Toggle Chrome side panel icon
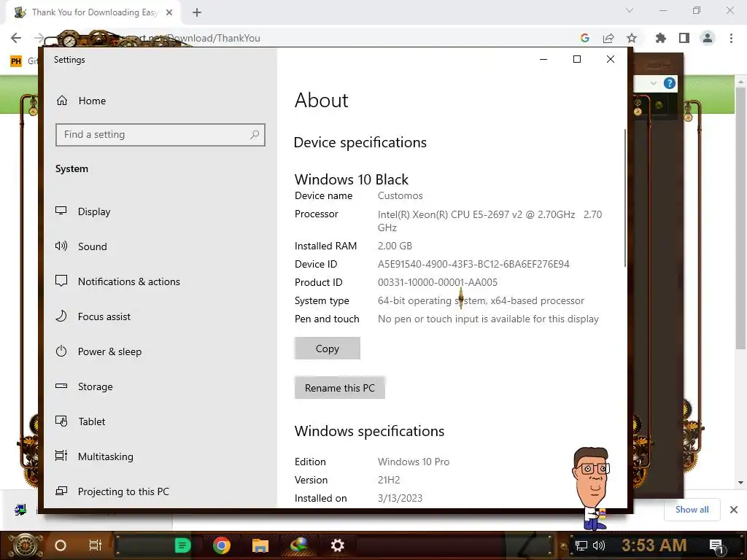Viewport: 747px width, 560px height. [x=684, y=38]
